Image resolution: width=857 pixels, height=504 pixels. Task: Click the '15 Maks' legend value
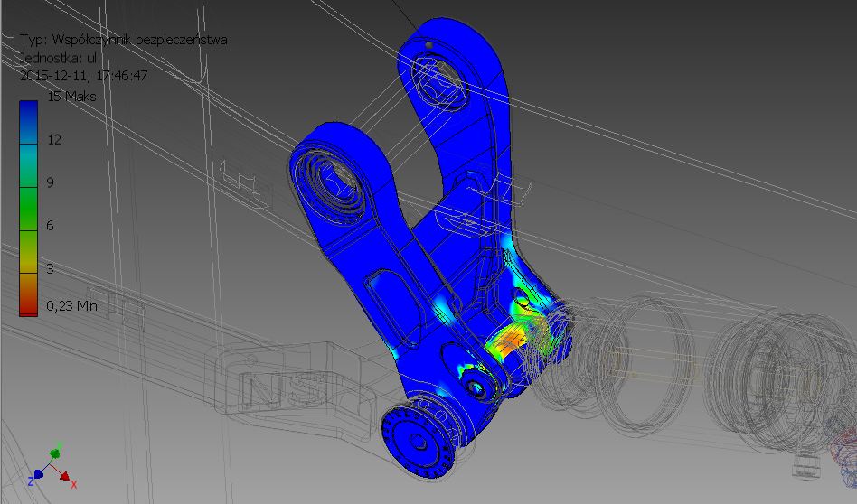pos(71,97)
